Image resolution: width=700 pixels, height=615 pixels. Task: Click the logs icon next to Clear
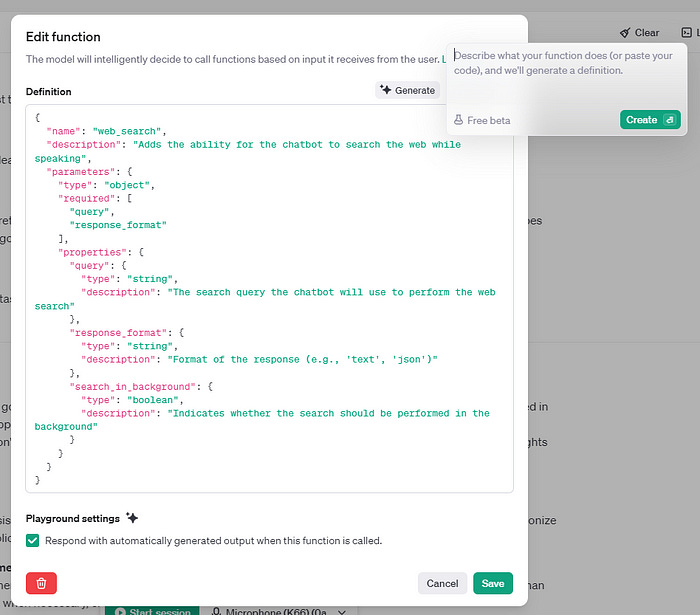tap(686, 32)
